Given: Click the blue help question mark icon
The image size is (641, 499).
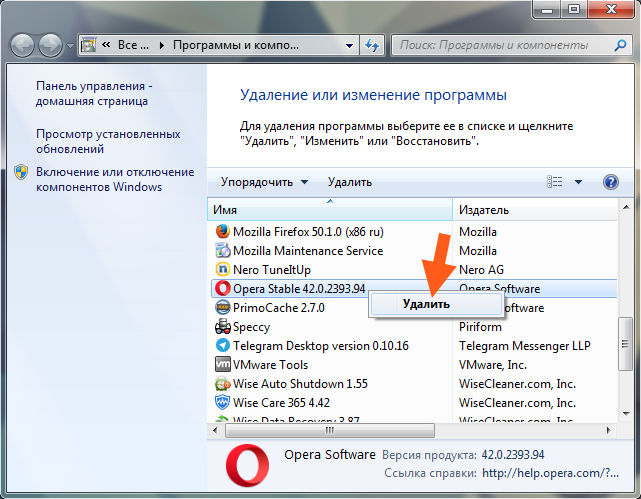Looking at the screenshot, I should 610,182.
